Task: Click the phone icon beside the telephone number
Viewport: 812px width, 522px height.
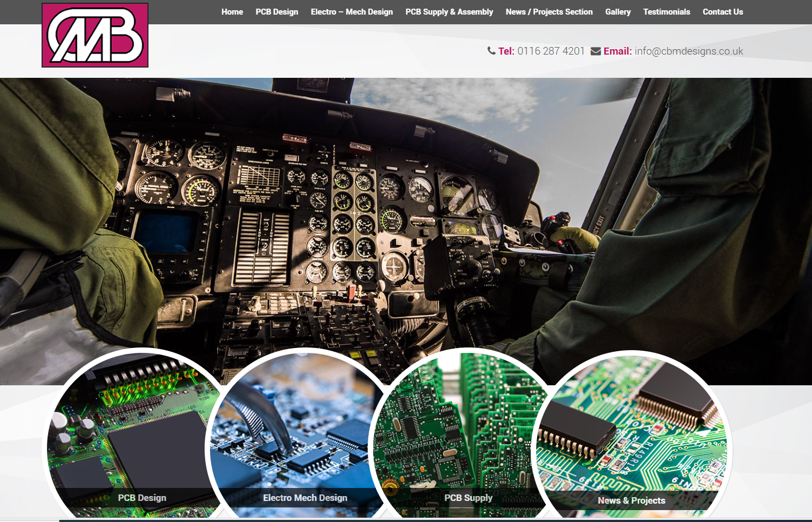Action: (491, 51)
